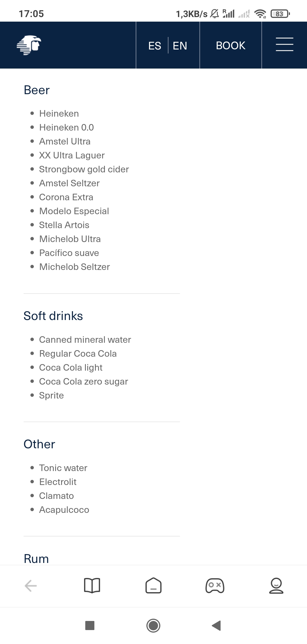Tap the Heineken 0.0 list item

coord(67,127)
